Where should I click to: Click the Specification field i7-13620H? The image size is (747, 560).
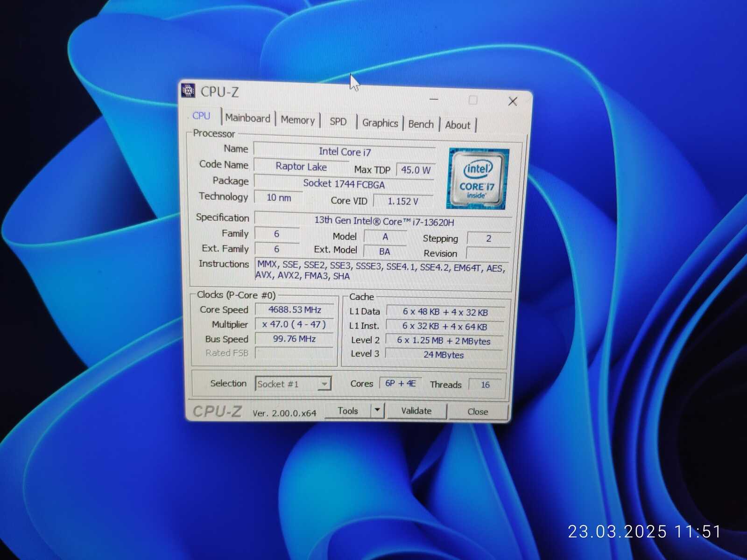[x=384, y=220]
